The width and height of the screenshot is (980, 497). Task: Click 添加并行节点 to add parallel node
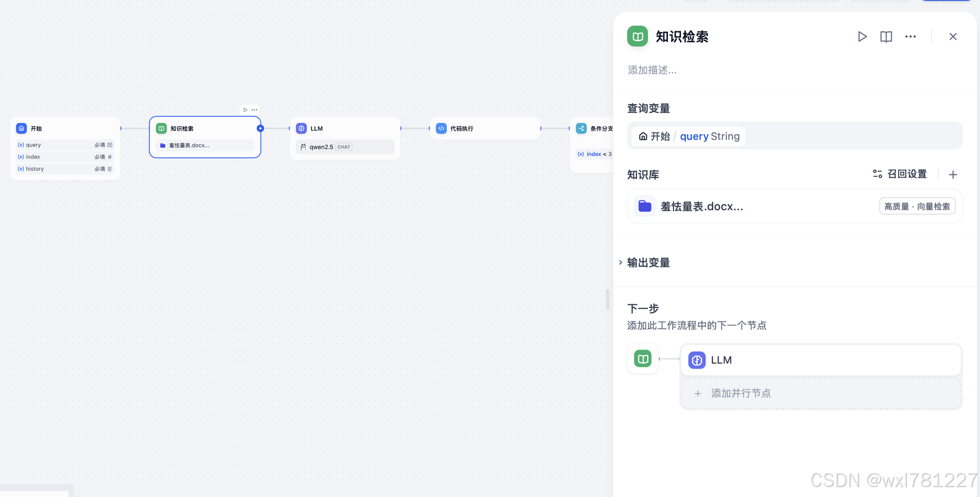(821, 393)
